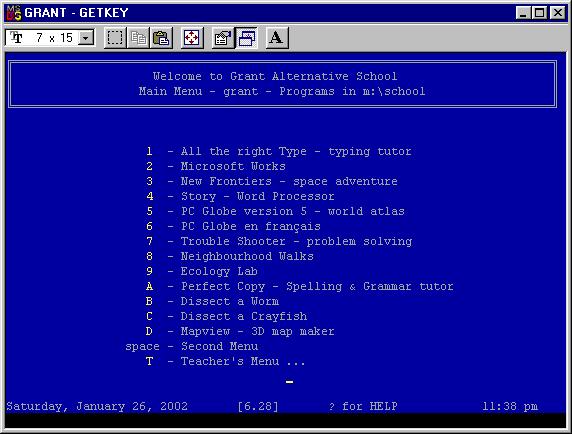Screen dimensions: 572x434
Task: Click 'Welcome to Grant Alternative School' heading
Action: coord(275,76)
